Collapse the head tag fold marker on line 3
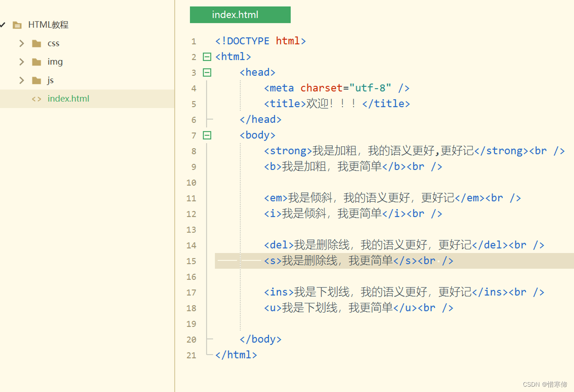This screenshot has height=392, width=574. tap(207, 72)
